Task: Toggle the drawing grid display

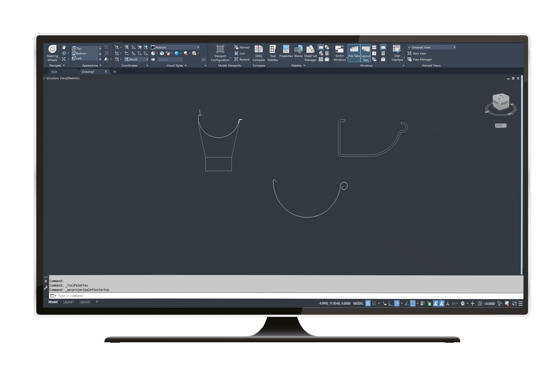Action: click(x=368, y=303)
